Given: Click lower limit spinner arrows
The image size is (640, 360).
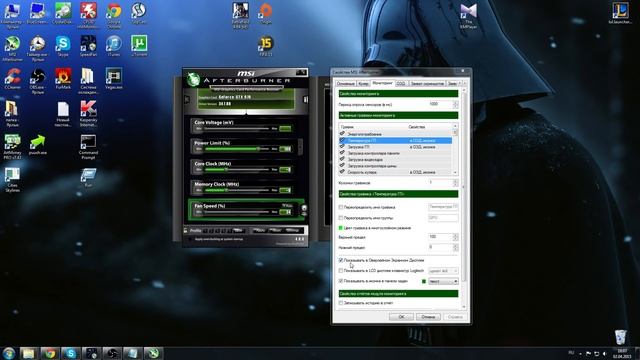Looking at the screenshot, I should pyautogui.click(x=456, y=247).
